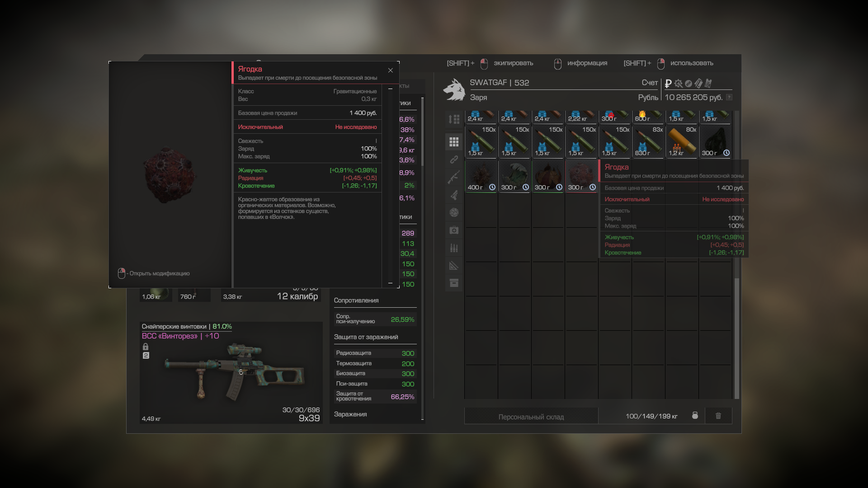Screen dimensions: 868x488
Task: Click the Ягодка 3D preview image
Action: pyautogui.click(x=170, y=175)
